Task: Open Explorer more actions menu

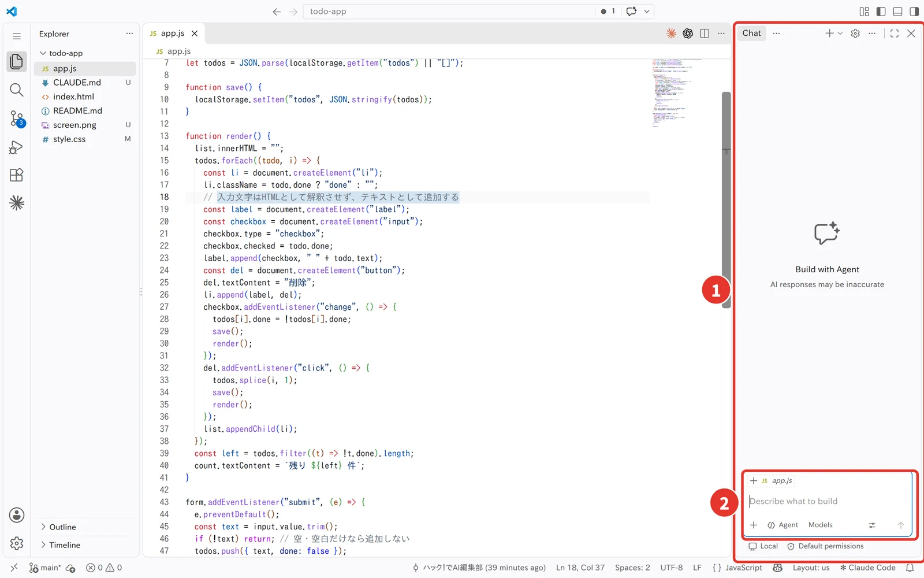Action: (x=129, y=34)
